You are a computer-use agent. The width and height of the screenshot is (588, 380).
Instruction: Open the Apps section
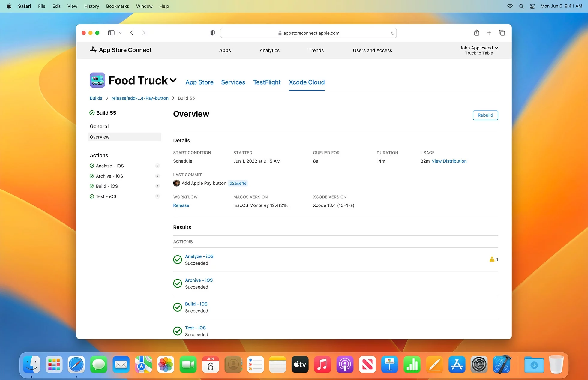[x=225, y=50]
